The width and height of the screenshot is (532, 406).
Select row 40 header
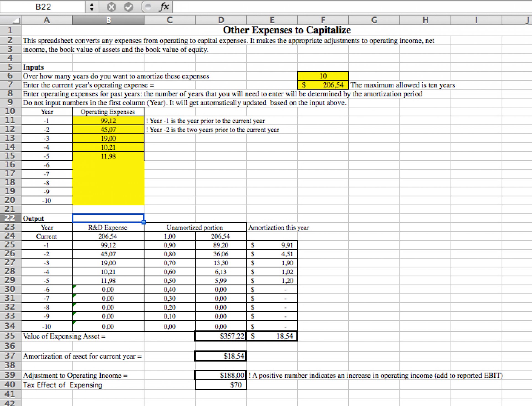tap(11, 385)
